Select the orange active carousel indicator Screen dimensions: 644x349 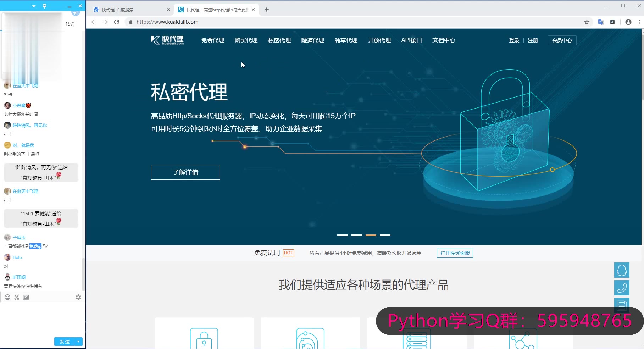[371, 235]
